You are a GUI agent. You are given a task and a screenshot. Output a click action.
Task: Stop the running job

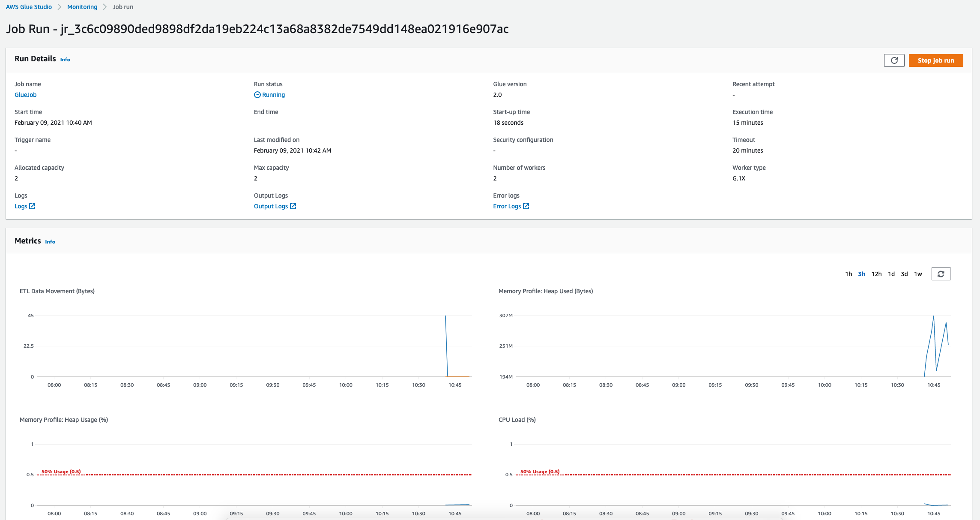point(935,60)
